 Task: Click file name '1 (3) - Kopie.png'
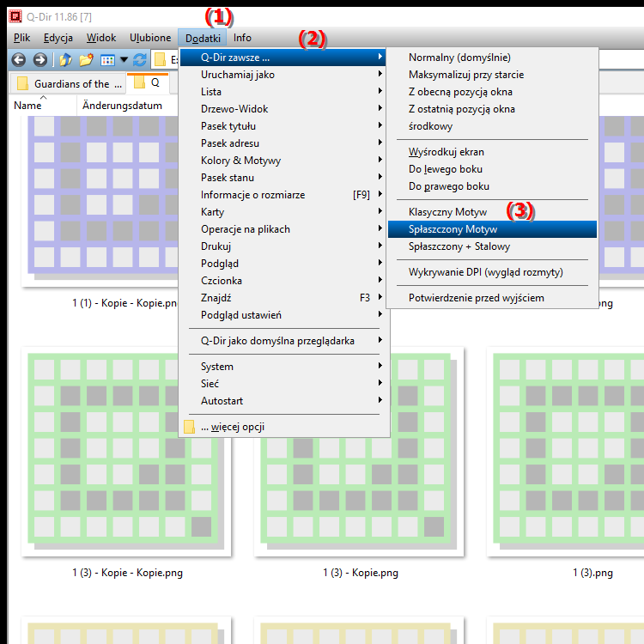[x=361, y=573]
